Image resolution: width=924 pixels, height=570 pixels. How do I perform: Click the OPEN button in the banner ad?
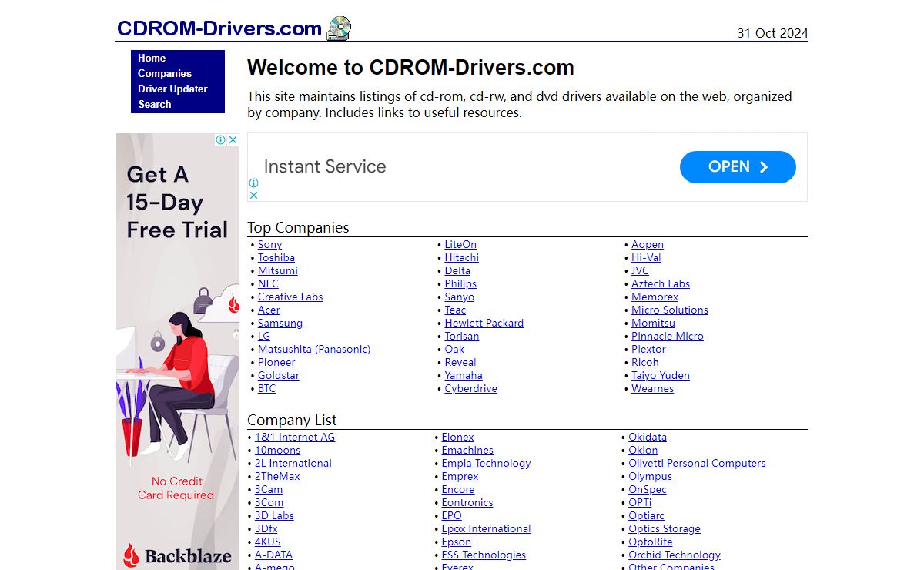(738, 167)
